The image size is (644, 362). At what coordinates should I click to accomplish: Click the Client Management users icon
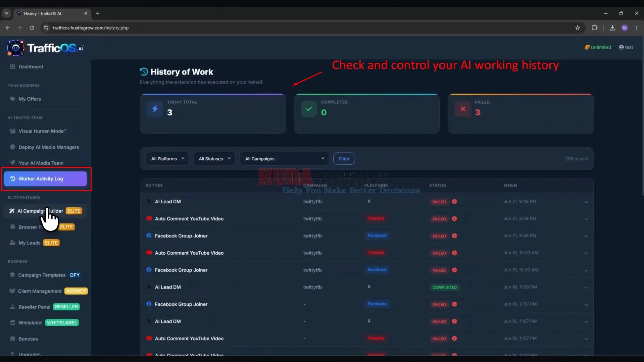[x=12, y=291]
